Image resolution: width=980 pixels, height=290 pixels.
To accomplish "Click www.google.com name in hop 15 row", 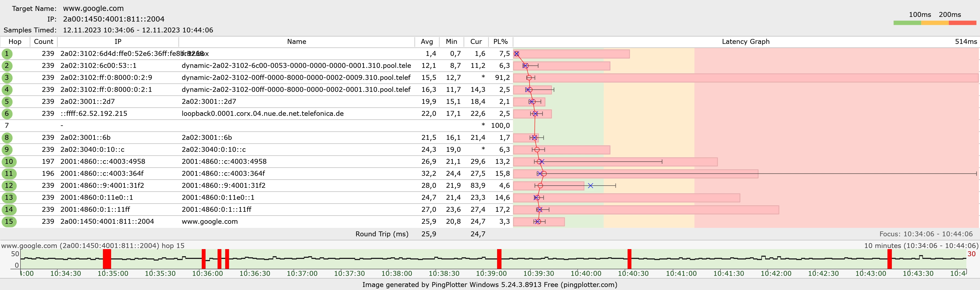I will [x=210, y=221].
